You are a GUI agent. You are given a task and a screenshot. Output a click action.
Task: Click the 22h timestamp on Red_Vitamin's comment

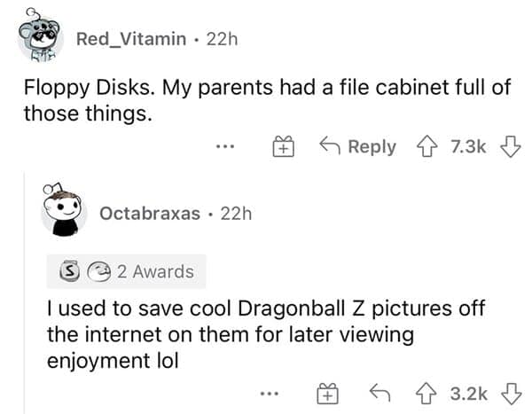click(221, 38)
